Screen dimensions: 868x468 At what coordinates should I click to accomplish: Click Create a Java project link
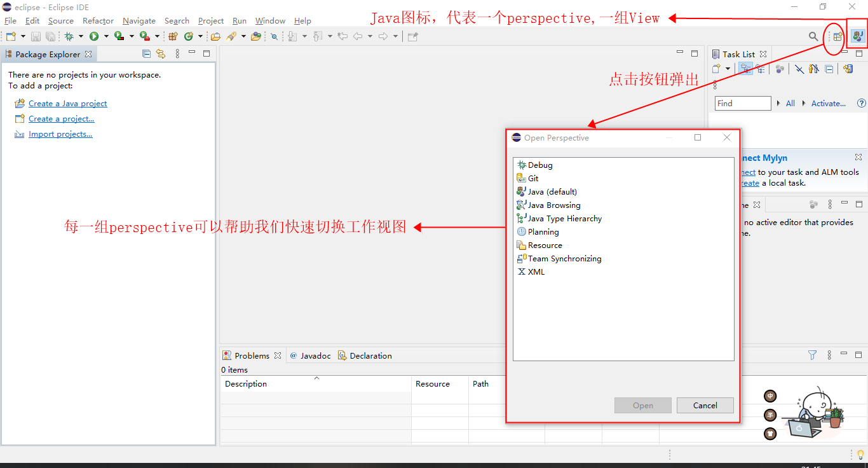click(68, 104)
